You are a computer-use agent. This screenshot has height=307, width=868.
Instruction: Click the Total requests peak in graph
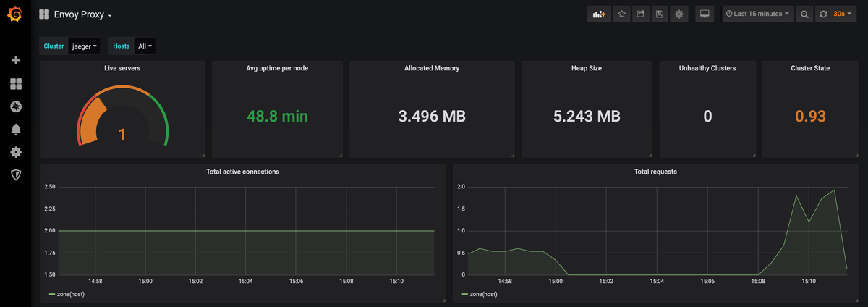(x=834, y=190)
